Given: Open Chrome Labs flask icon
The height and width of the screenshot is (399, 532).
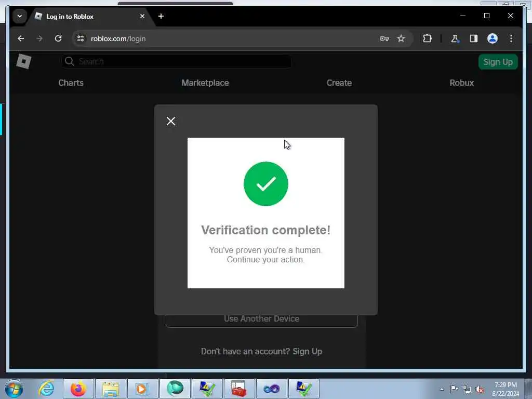Looking at the screenshot, I should click(455, 38).
